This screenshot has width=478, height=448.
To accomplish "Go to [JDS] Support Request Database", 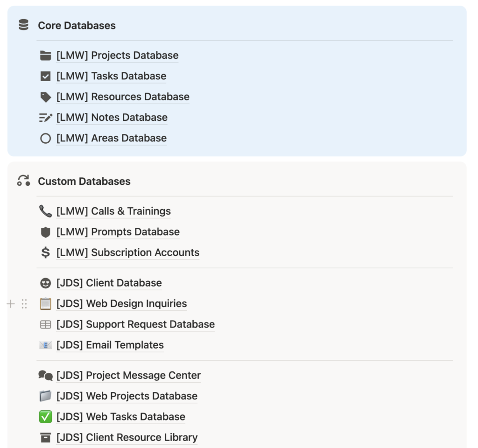I will click(135, 324).
